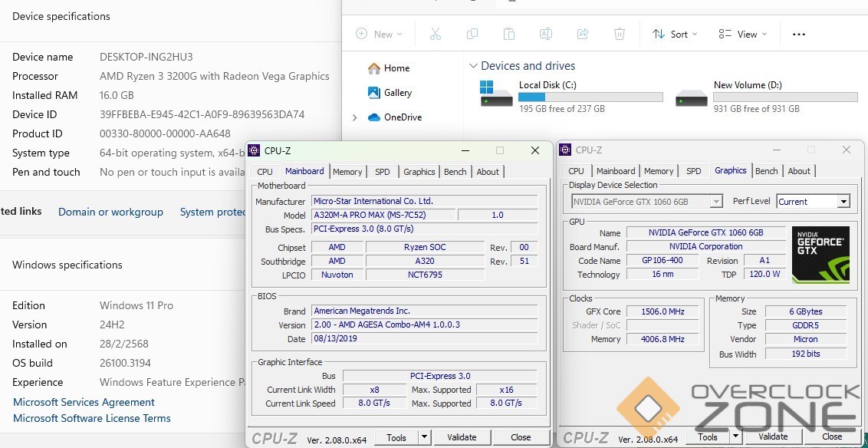Open the Perf Level dropdown
This screenshot has height=448, width=868.
[x=843, y=202]
